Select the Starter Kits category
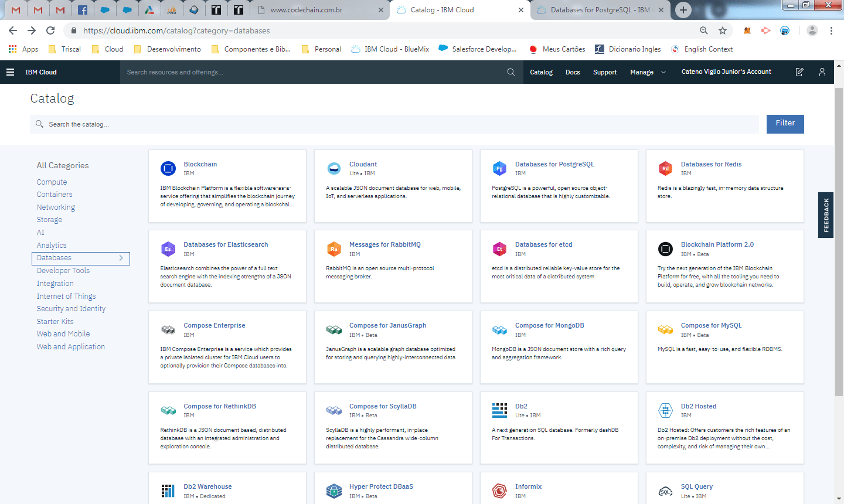This screenshot has height=504, width=844. (x=55, y=322)
